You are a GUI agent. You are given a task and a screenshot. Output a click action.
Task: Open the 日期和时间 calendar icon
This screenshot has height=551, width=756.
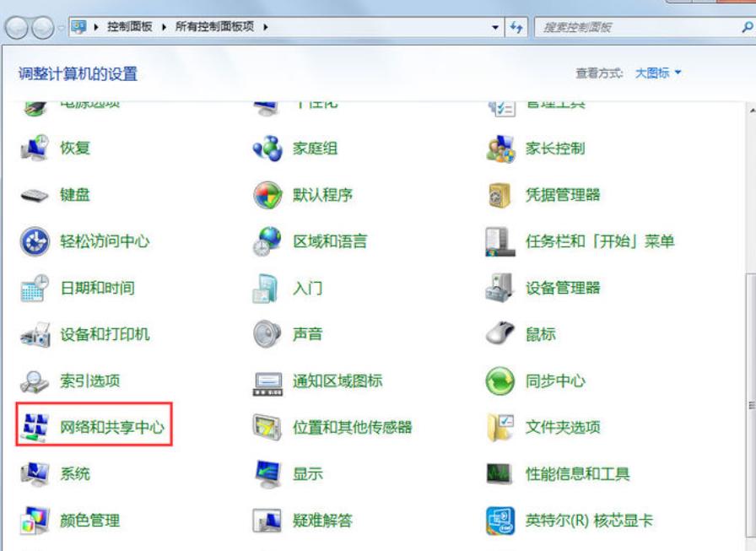coord(35,288)
